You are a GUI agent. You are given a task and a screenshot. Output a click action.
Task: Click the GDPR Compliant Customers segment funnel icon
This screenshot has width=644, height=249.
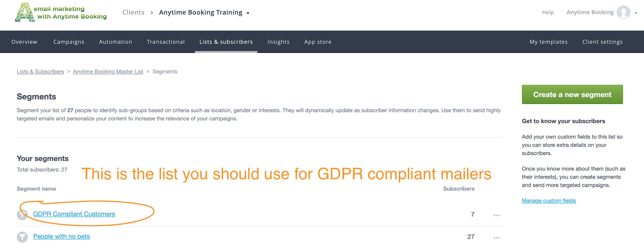click(x=22, y=215)
